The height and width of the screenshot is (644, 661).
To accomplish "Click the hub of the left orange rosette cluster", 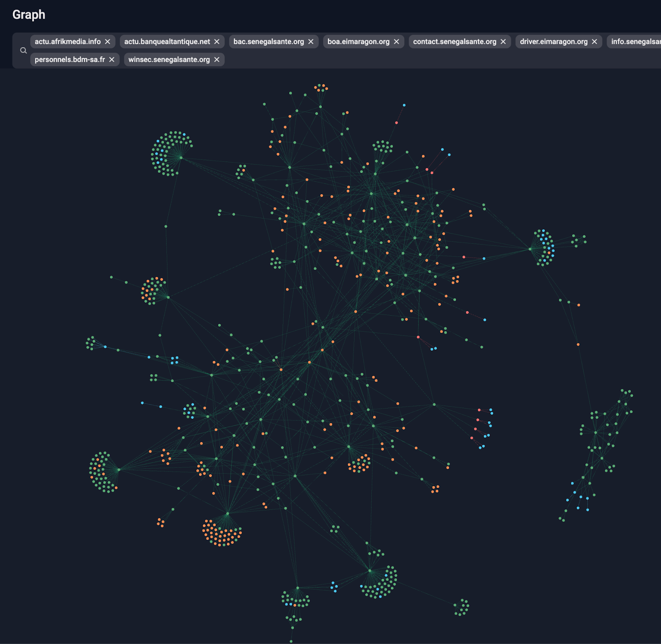I will (167, 297).
